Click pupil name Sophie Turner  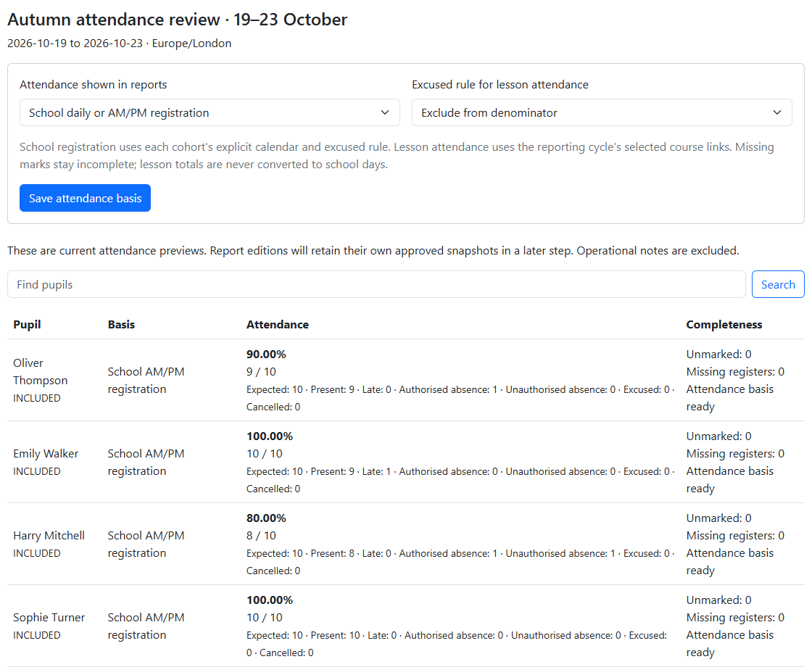[49, 617]
